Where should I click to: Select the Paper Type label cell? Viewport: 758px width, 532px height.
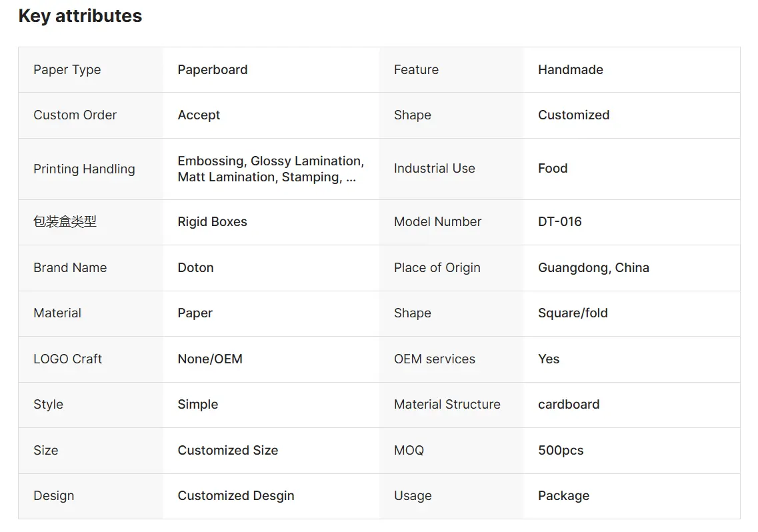(91, 69)
